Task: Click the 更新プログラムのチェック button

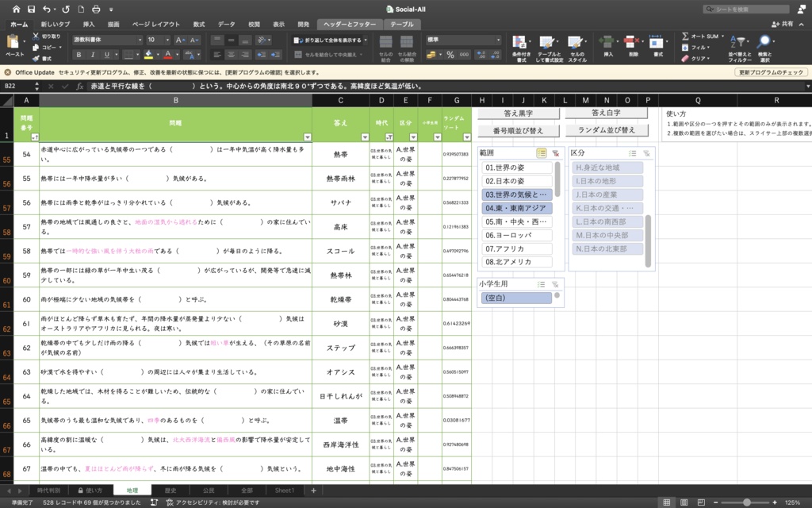Action: coord(772,71)
